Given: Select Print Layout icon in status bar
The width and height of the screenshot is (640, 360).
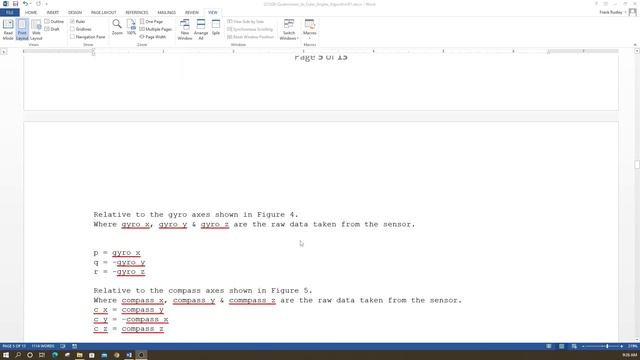Looking at the screenshot, I should (562, 346).
